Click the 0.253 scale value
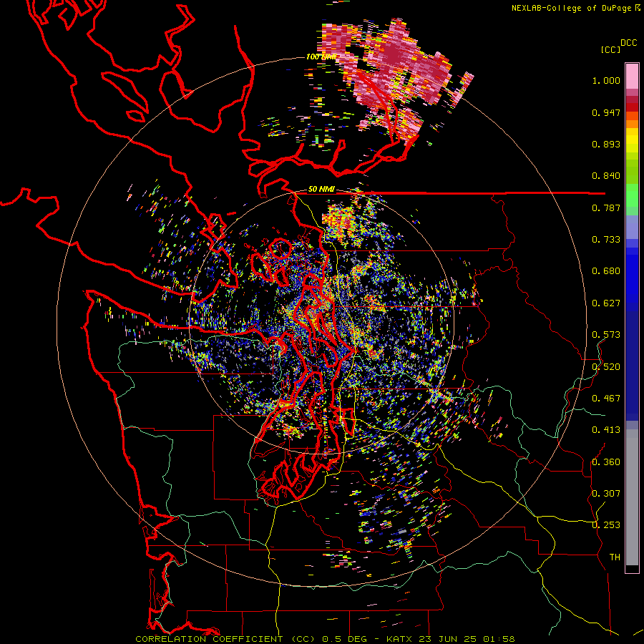This screenshot has height=644, width=644. (x=606, y=525)
